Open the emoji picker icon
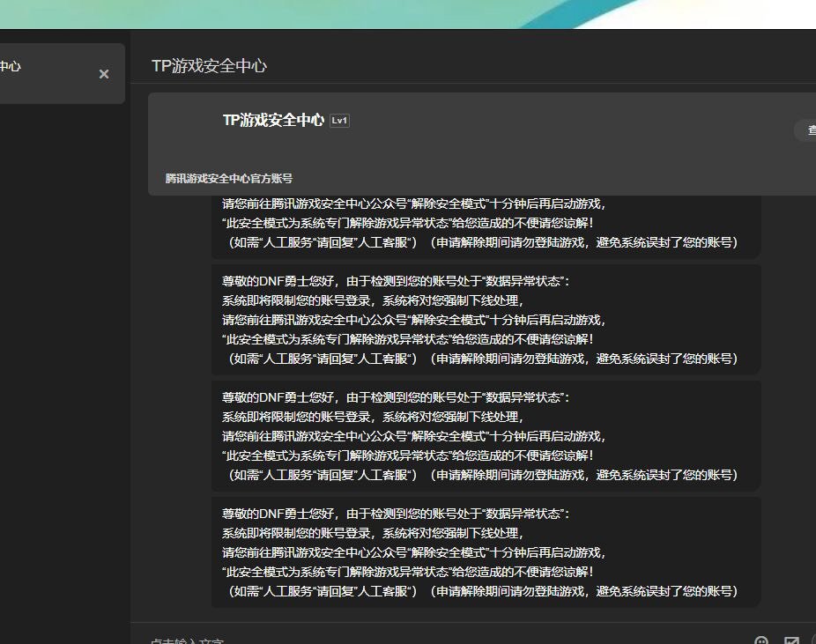 click(x=761, y=640)
